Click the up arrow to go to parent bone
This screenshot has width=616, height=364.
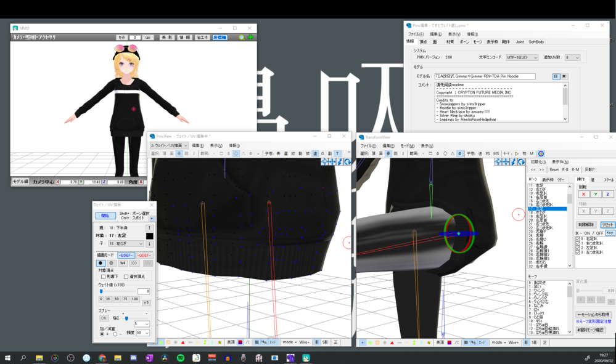pos(149,227)
